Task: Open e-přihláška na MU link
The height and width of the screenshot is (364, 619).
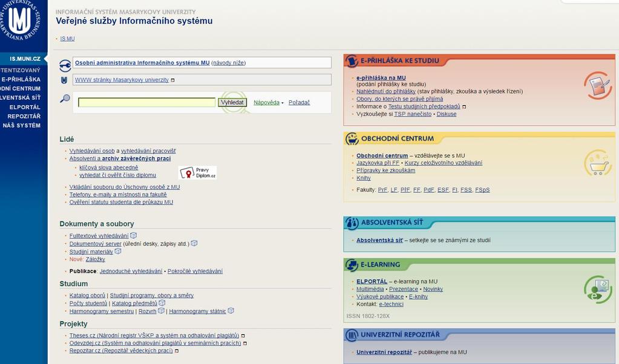Action: click(381, 77)
